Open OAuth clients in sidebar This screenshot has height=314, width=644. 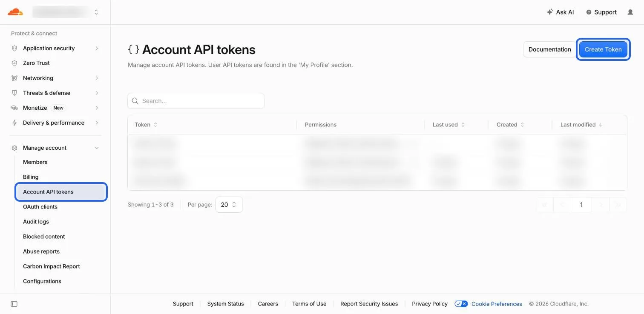tap(40, 207)
